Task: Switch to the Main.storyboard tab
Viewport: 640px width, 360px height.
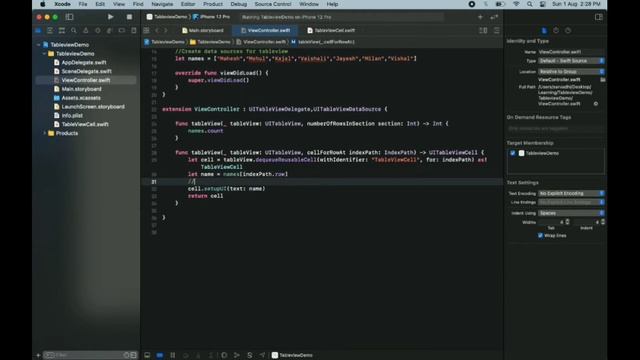Action: [202, 30]
